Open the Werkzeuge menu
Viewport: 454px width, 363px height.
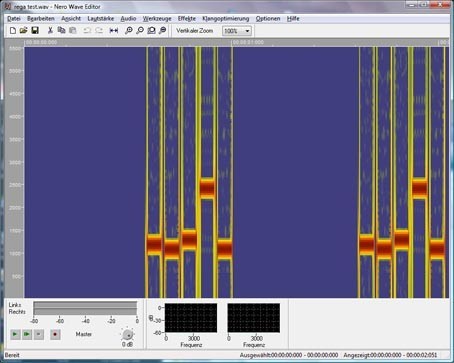point(157,19)
